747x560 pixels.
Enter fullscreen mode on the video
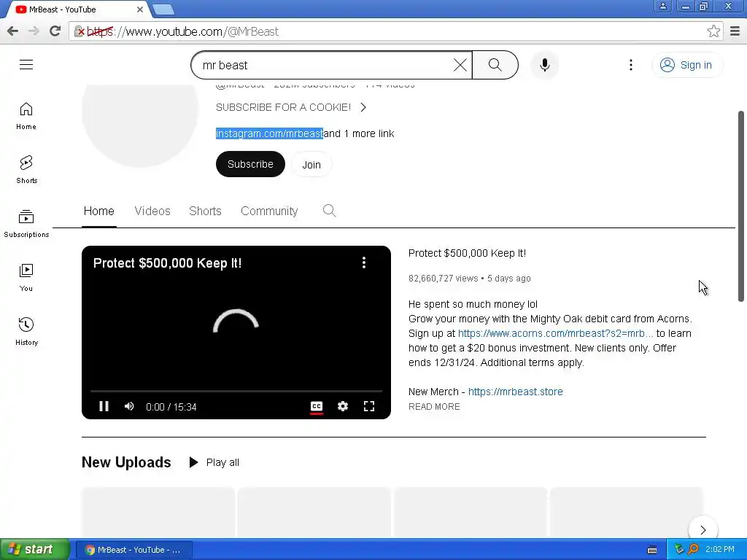pyautogui.click(x=368, y=406)
